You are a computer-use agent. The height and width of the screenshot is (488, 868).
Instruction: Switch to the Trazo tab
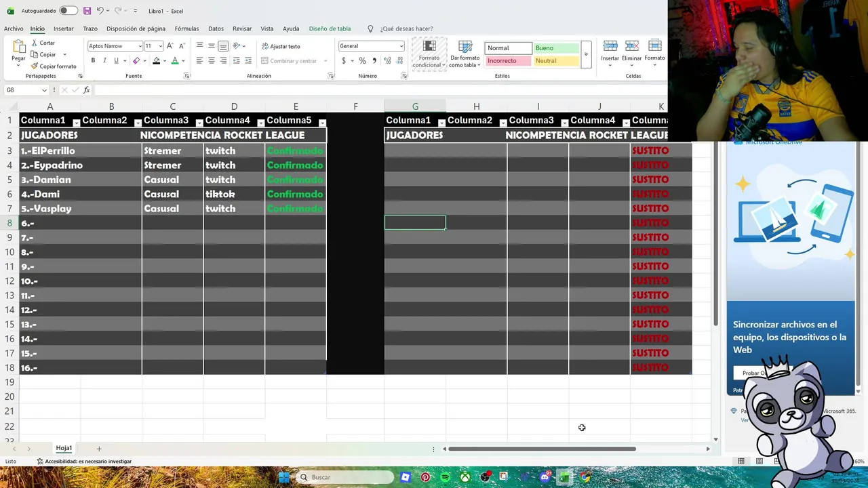click(90, 28)
